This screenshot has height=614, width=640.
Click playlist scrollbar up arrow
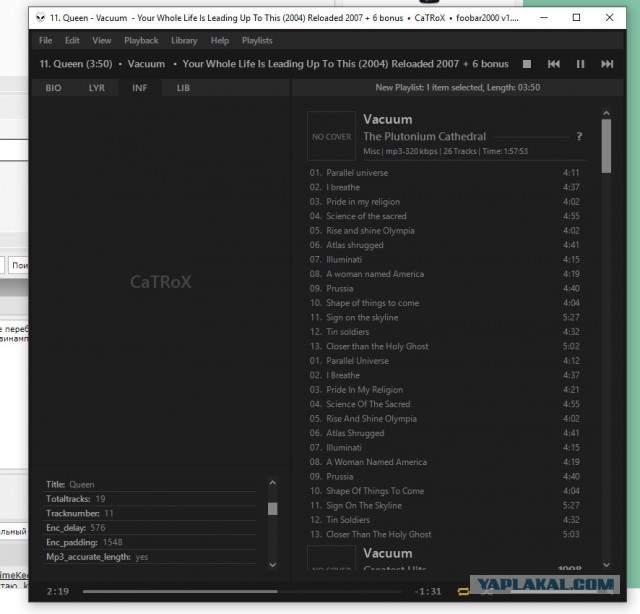[606, 113]
